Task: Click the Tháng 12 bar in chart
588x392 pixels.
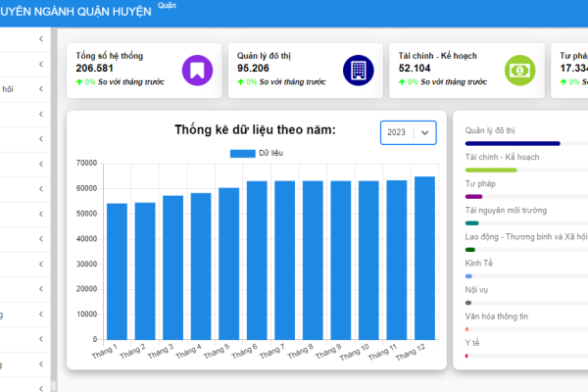Action: [x=424, y=258]
